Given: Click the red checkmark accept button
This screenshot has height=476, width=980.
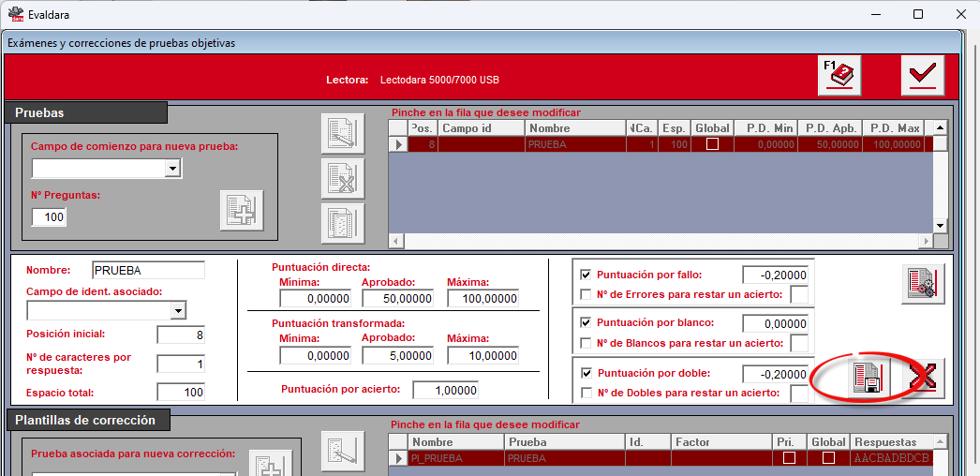Looking at the screenshot, I should tap(922, 76).
